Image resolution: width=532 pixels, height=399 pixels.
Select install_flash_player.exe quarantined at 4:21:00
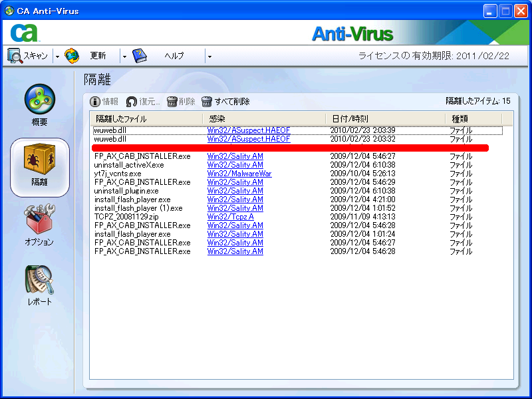click(297, 199)
